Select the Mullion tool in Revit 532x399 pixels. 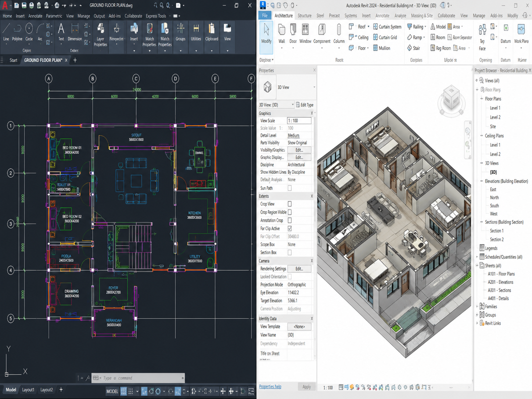(x=382, y=48)
